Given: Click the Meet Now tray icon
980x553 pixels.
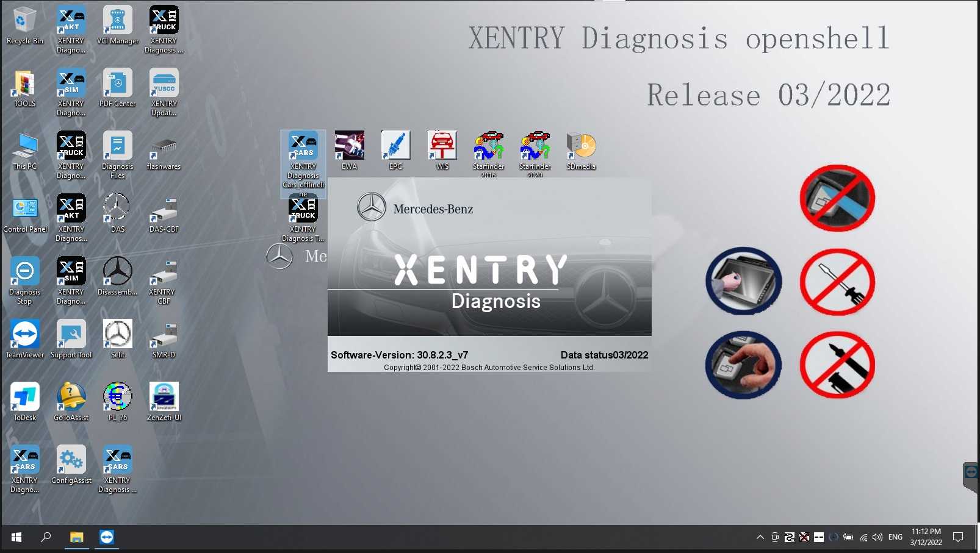Looking at the screenshot, I should [x=774, y=537].
